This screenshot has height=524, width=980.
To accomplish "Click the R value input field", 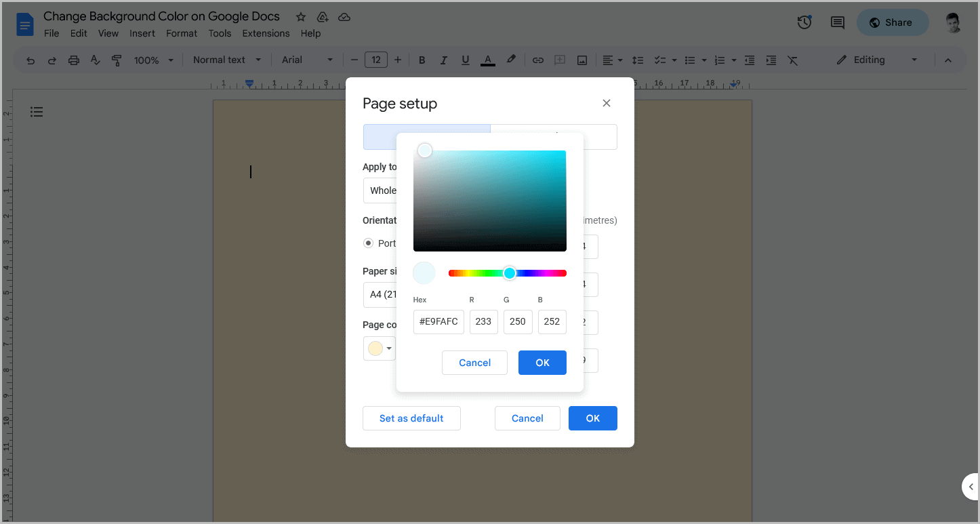I will (483, 321).
